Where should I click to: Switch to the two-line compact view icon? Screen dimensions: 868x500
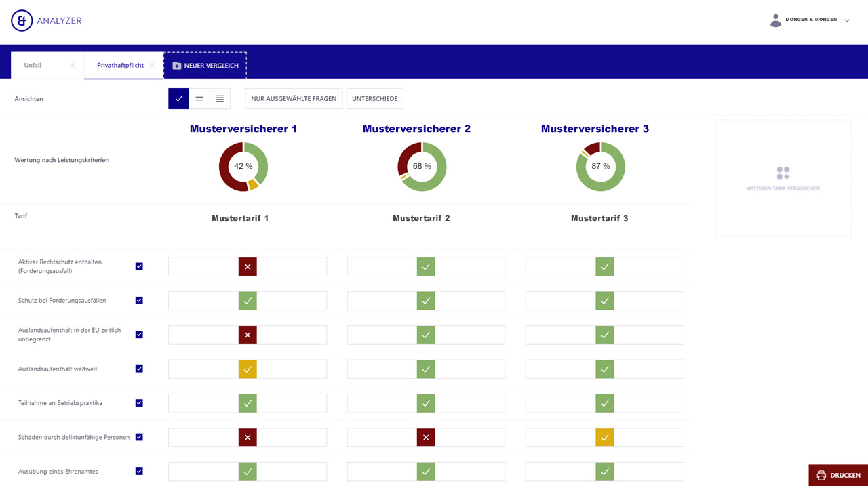point(199,99)
